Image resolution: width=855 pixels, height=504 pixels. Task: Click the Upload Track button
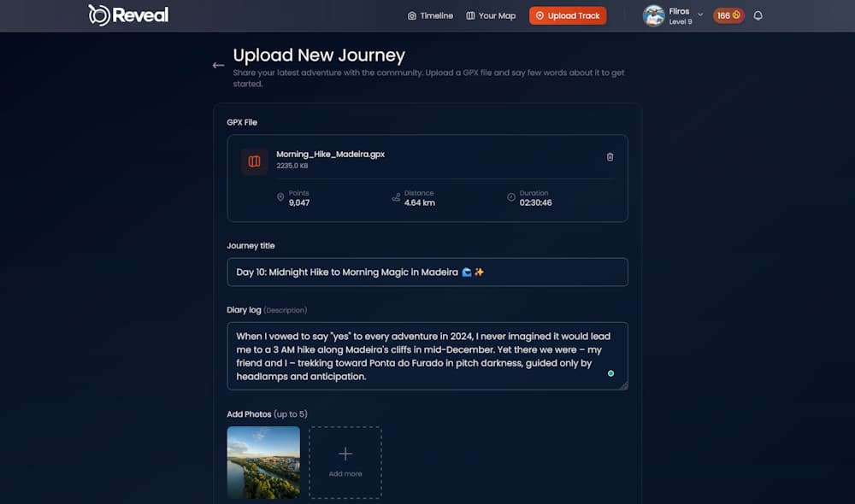pos(568,15)
